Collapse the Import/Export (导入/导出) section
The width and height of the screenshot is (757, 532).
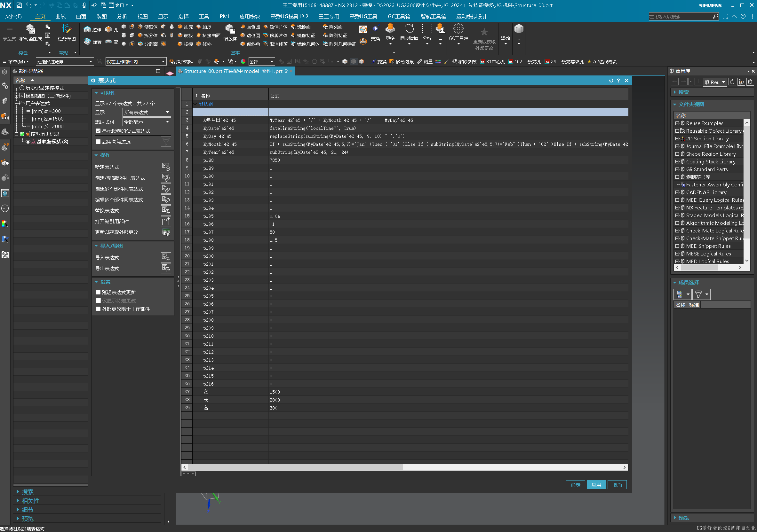pyautogui.click(x=96, y=246)
